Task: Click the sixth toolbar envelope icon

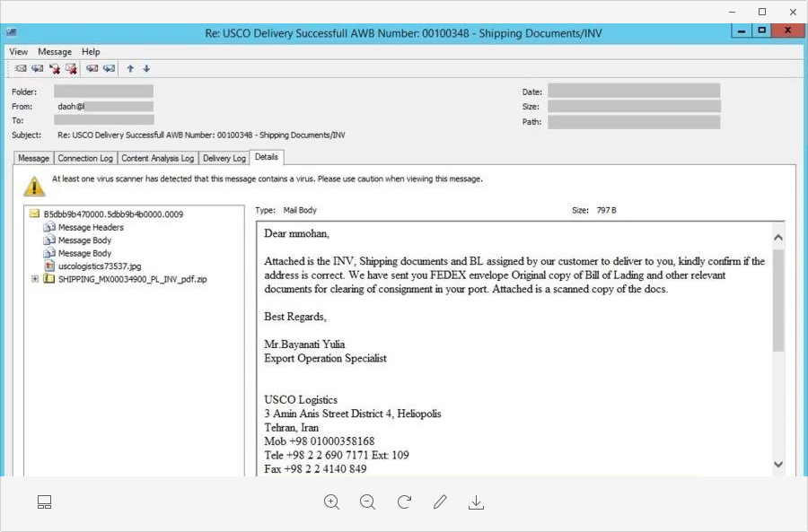Action: (109, 68)
